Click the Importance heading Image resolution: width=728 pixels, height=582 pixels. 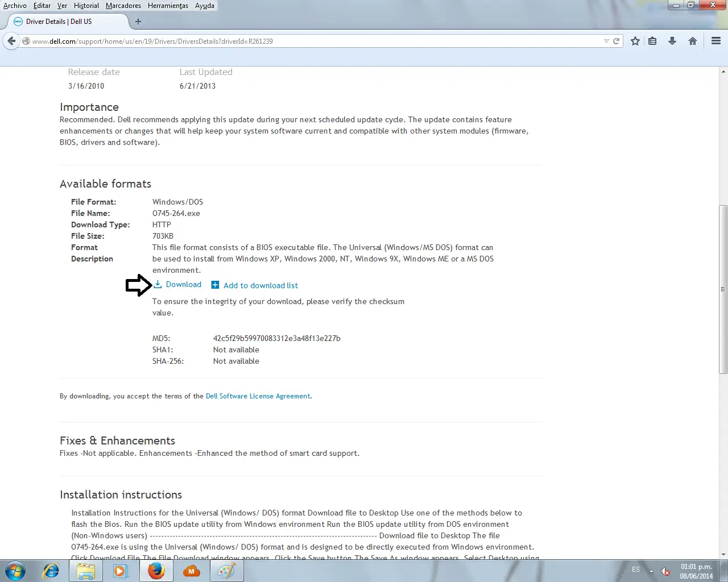(89, 107)
